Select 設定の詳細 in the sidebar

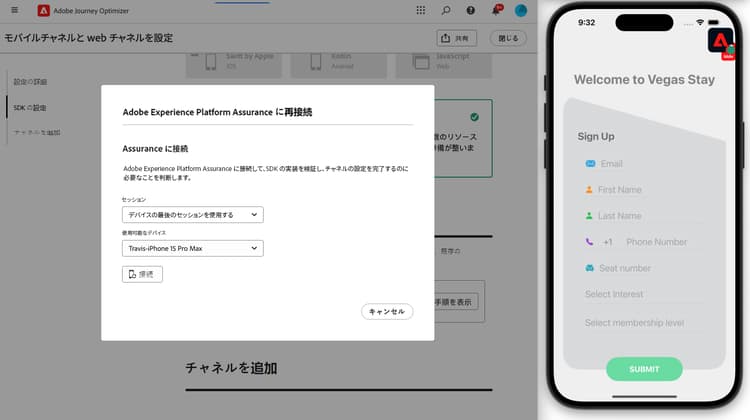(30, 82)
